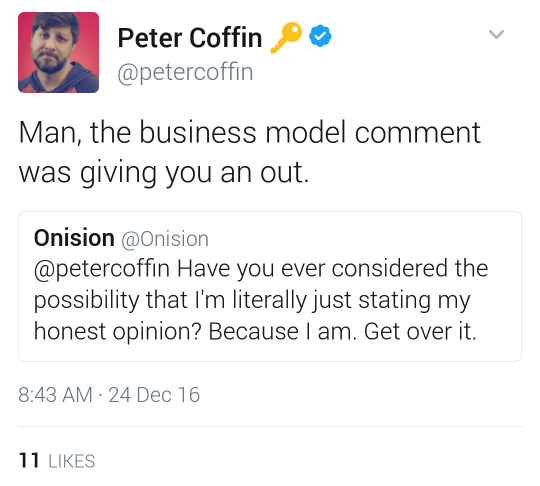Click the LIKES label
This screenshot has height=486, width=540.
(x=72, y=461)
